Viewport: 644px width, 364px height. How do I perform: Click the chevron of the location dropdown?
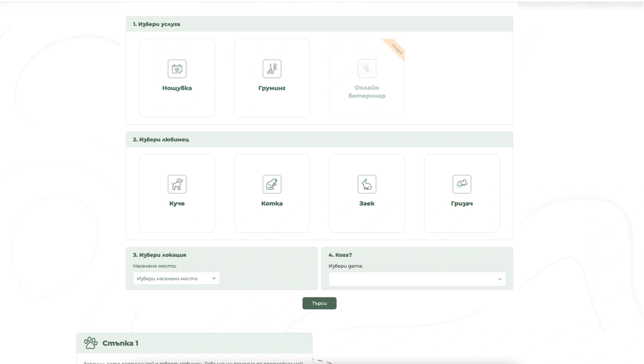pos(214,279)
